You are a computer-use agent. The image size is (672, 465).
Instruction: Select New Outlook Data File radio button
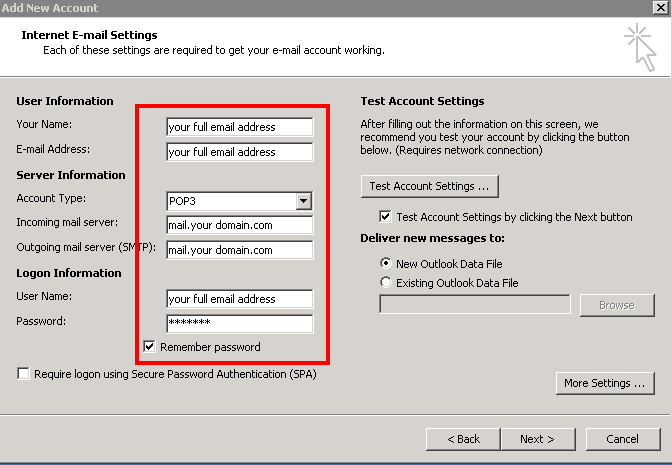[x=386, y=263]
